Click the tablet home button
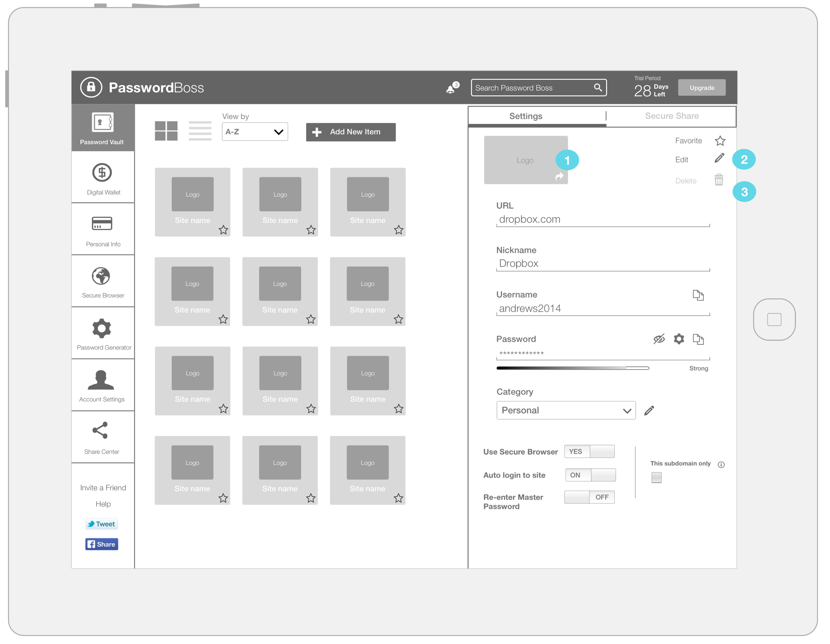 coord(774,319)
